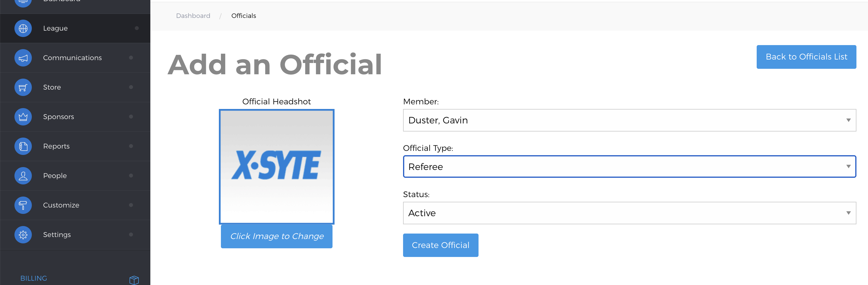This screenshot has height=285, width=868.
Task: Click the League basketball icon
Action: click(23, 28)
